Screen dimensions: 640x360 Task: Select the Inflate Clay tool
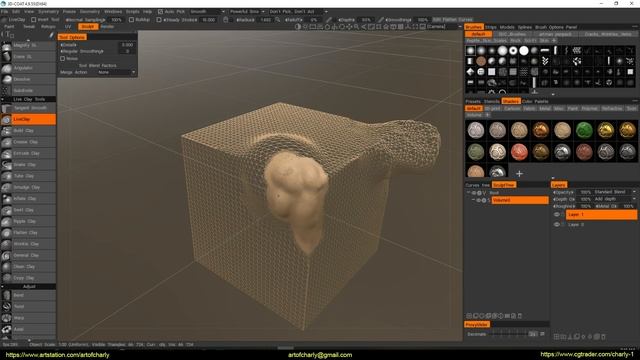[x=28, y=198]
